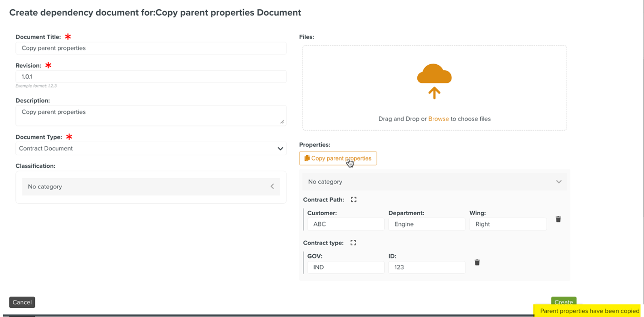Click the Description text area
Image resolution: width=644 pixels, height=317 pixels.
tap(151, 115)
